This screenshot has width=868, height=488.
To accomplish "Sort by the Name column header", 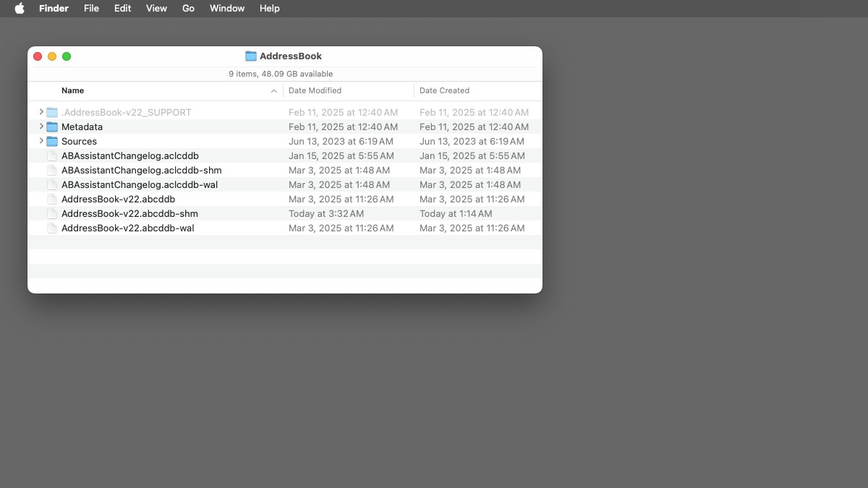I will tap(72, 90).
